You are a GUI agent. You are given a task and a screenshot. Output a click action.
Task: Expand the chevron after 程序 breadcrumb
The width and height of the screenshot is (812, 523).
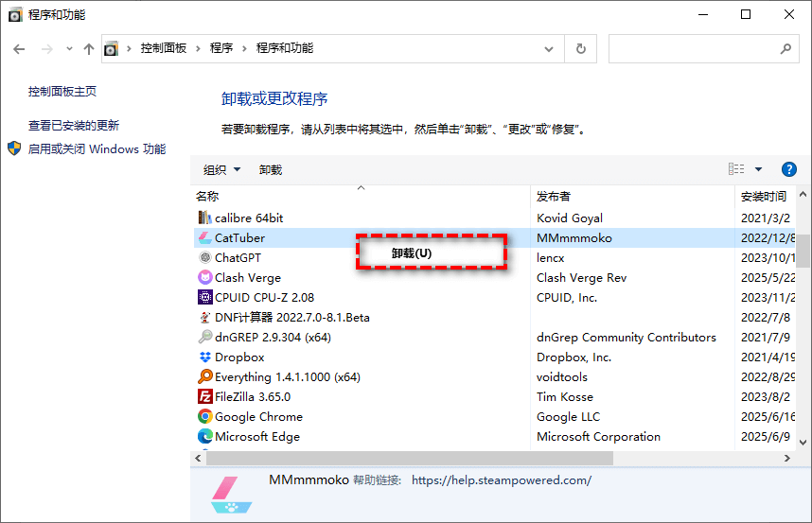(x=244, y=48)
